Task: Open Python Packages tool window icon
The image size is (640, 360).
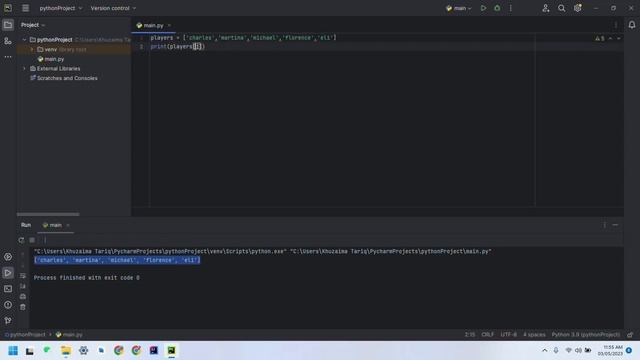Action: point(8,257)
